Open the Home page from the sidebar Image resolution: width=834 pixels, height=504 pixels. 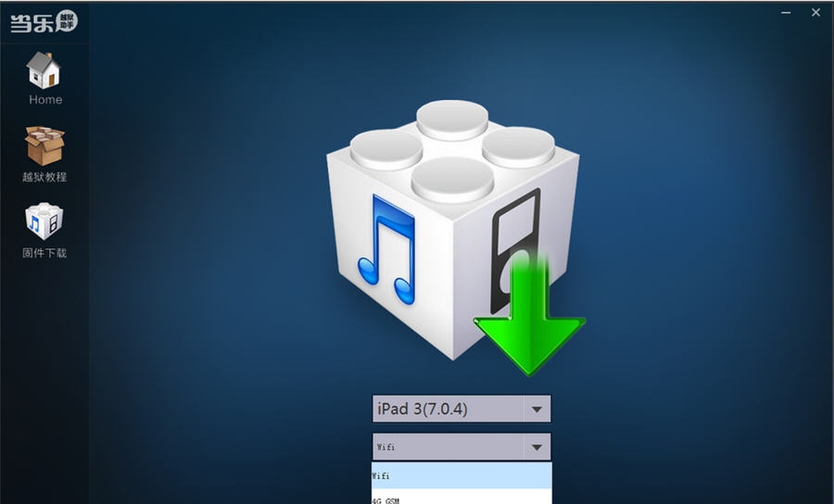[x=44, y=78]
